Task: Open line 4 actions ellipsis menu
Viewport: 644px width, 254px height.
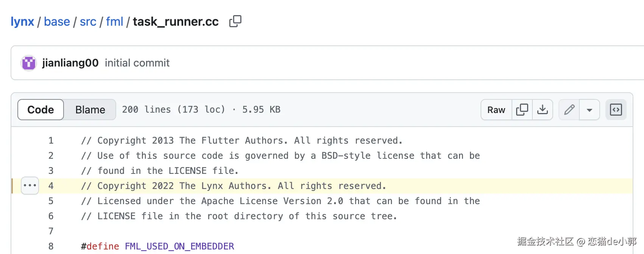Action: 30,186
